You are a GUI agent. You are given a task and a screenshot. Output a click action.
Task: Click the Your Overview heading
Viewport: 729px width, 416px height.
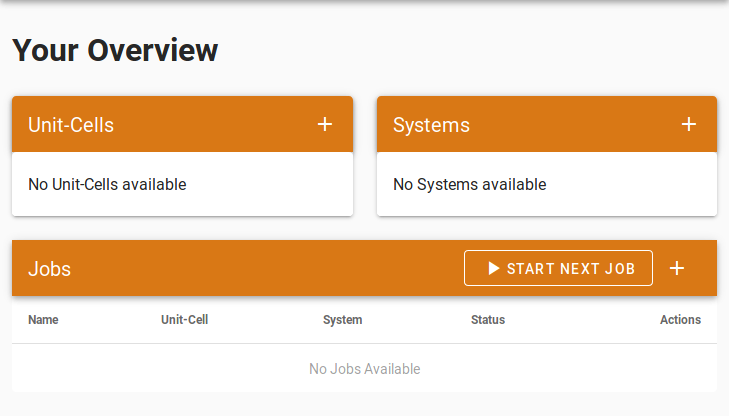115,50
